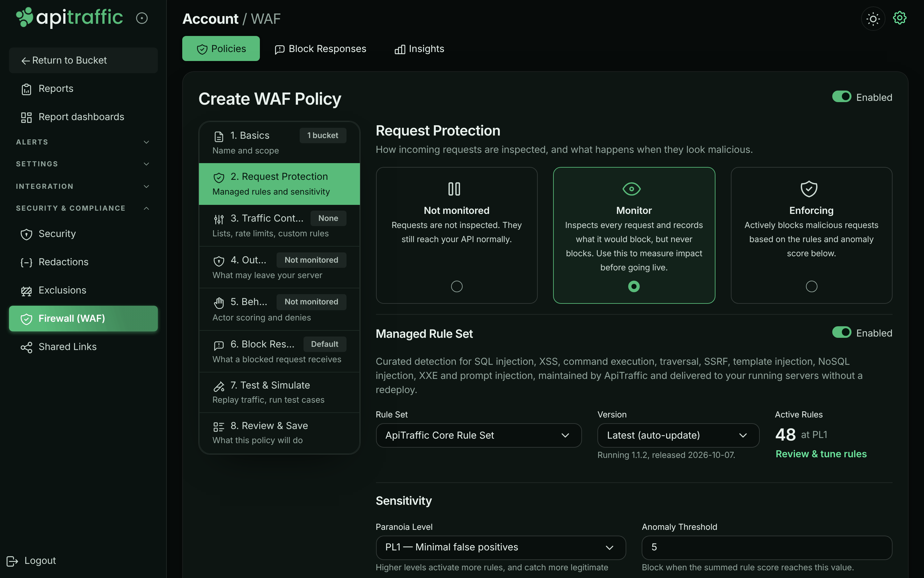Go to step 6. Block Responses
924x578 pixels.
(279, 351)
